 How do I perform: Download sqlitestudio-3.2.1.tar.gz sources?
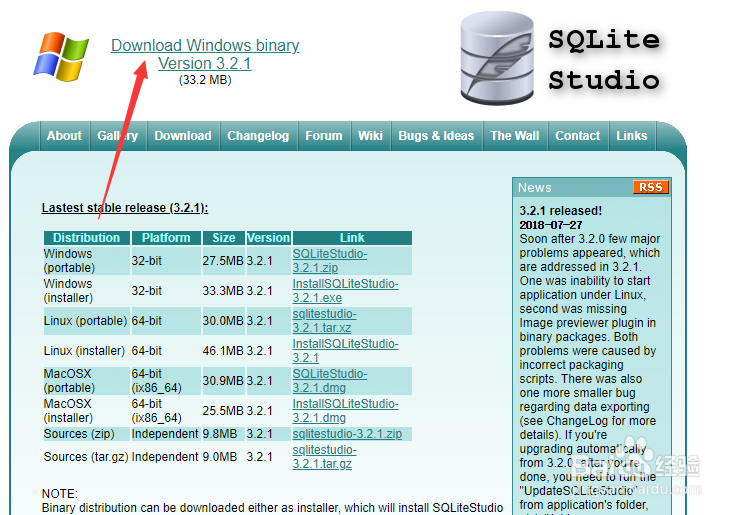pos(325,457)
